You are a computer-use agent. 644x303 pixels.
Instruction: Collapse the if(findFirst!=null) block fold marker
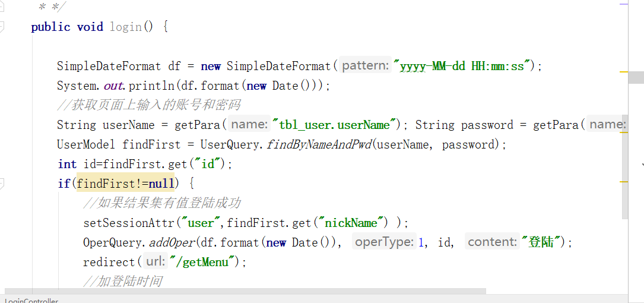click(2, 184)
